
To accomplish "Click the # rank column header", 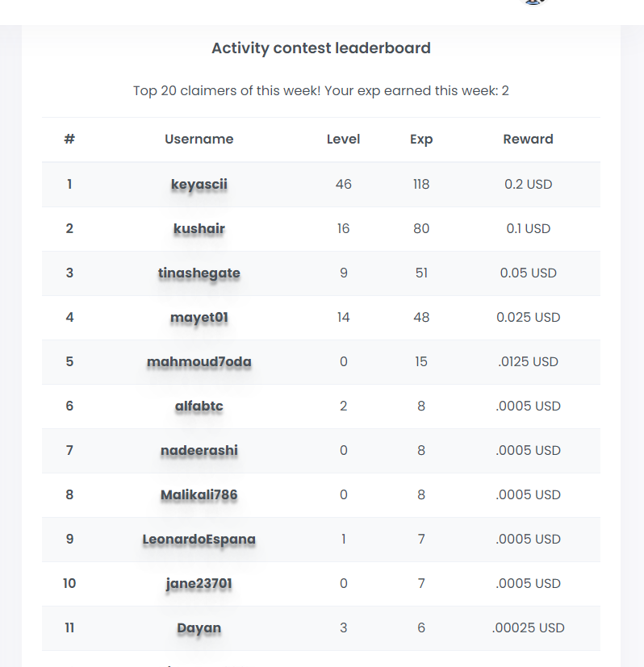I will (x=69, y=139).
